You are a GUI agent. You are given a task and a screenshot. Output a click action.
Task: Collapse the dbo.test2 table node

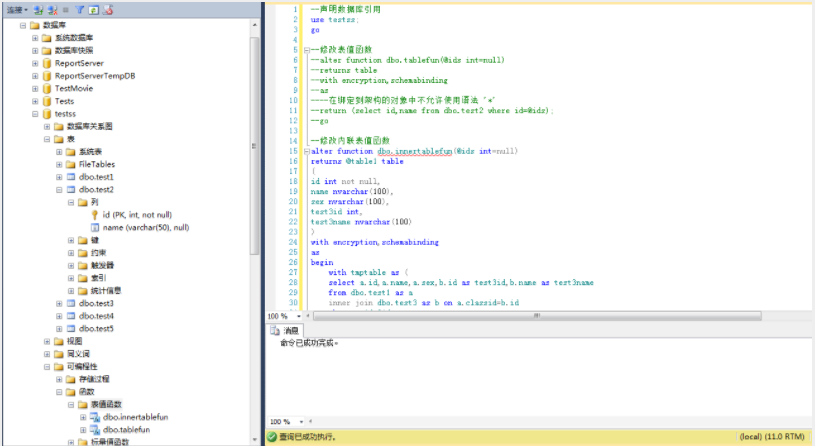(x=59, y=190)
